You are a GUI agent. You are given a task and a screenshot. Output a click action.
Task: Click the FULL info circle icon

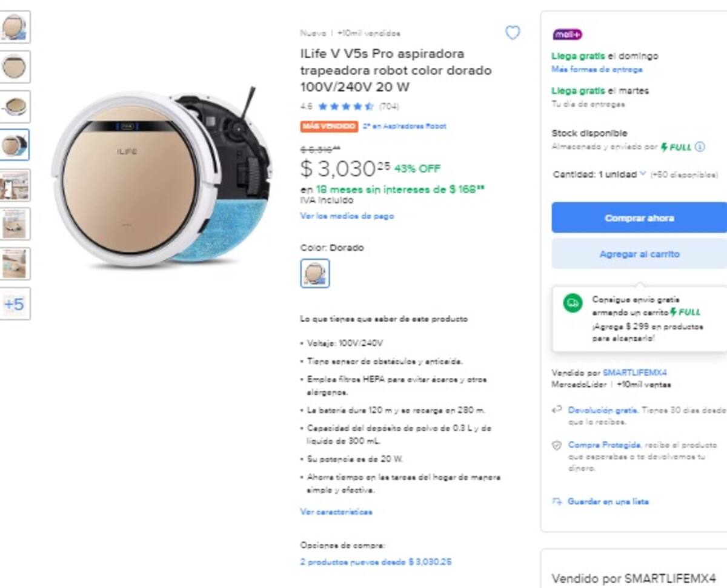coord(700,147)
